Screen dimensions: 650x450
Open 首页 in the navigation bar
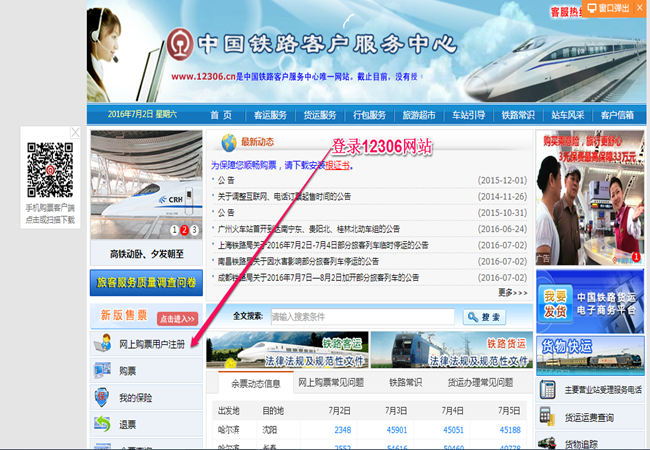tap(221, 115)
